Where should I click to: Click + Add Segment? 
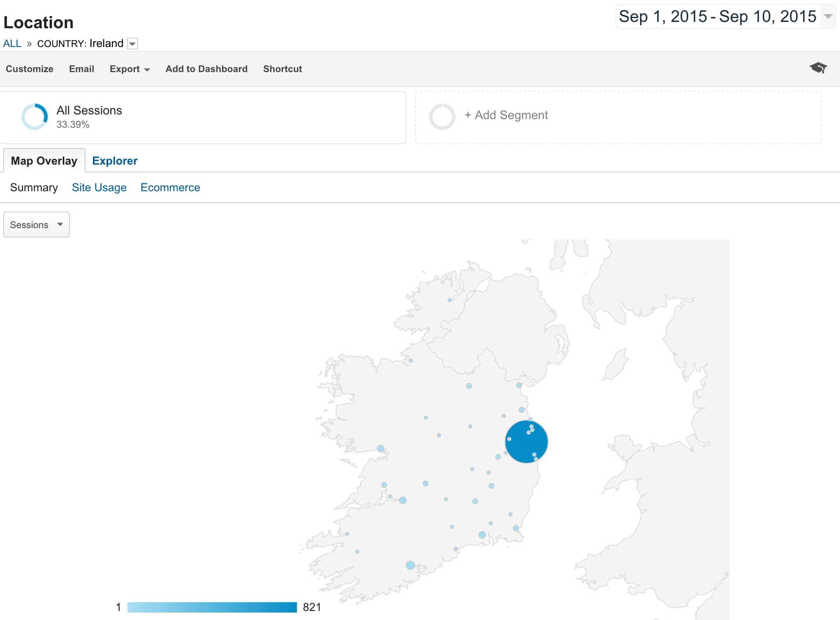[x=506, y=115]
